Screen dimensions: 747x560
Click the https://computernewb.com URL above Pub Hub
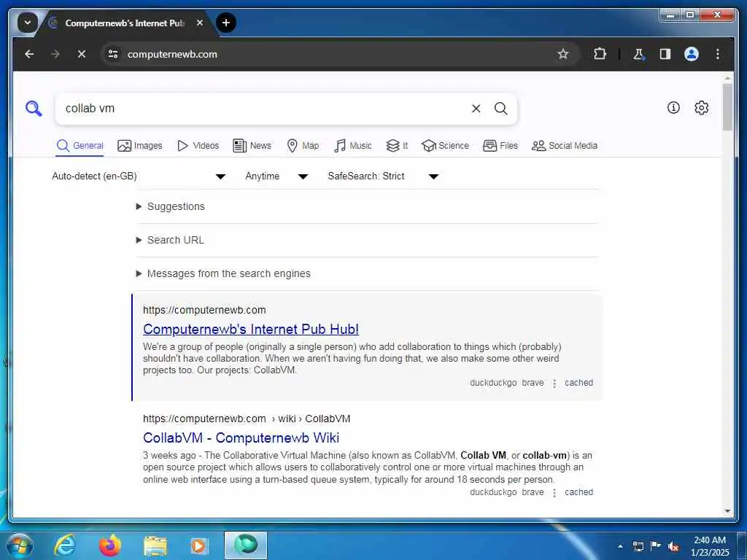pyautogui.click(x=204, y=310)
